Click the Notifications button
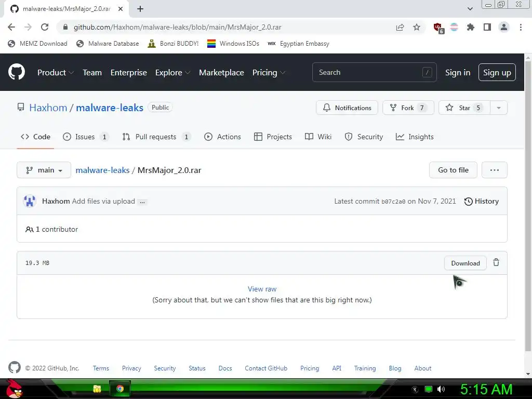The width and height of the screenshot is (532, 399). tap(347, 108)
